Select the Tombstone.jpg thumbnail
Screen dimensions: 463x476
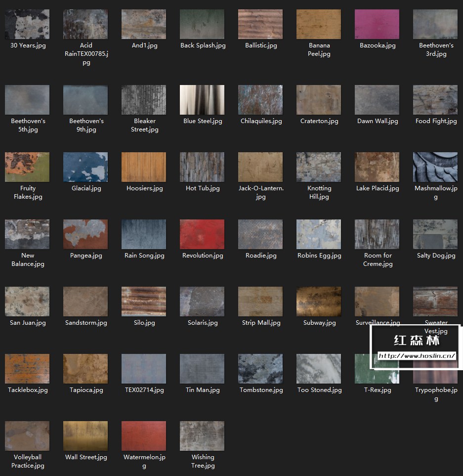[260, 369]
